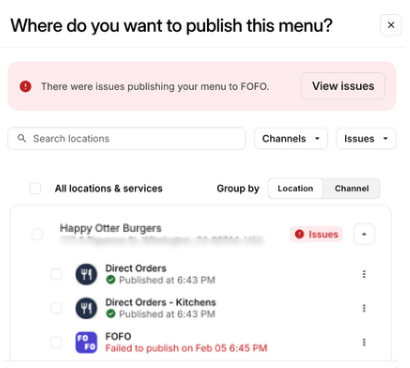
Task: Click Direct Orders - Kitchens fork-knife icon
Action: click(86, 308)
